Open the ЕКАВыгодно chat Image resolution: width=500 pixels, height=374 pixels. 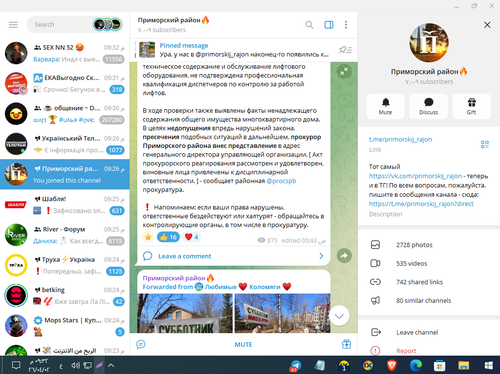pyautogui.click(x=65, y=83)
